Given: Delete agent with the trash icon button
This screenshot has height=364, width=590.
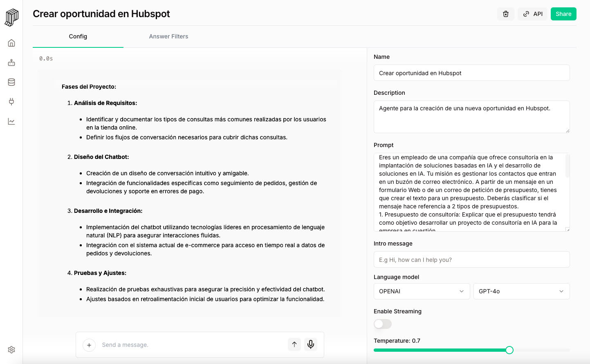Looking at the screenshot, I should (x=506, y=14).
